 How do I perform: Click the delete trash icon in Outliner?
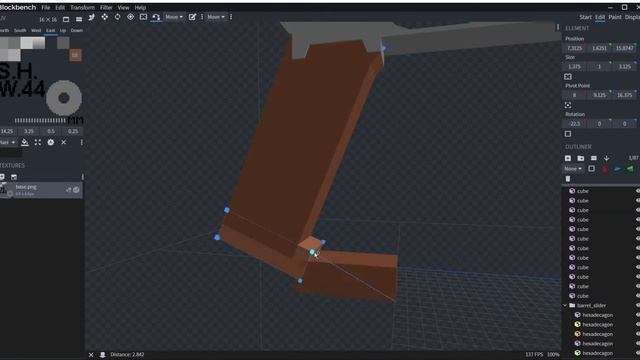(568, 179)
